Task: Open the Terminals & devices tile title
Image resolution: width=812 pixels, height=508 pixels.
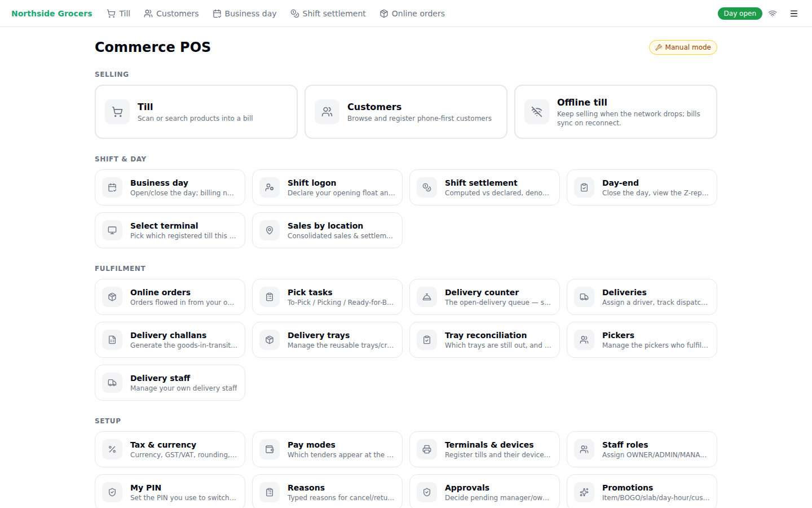Action: [489, 445]
